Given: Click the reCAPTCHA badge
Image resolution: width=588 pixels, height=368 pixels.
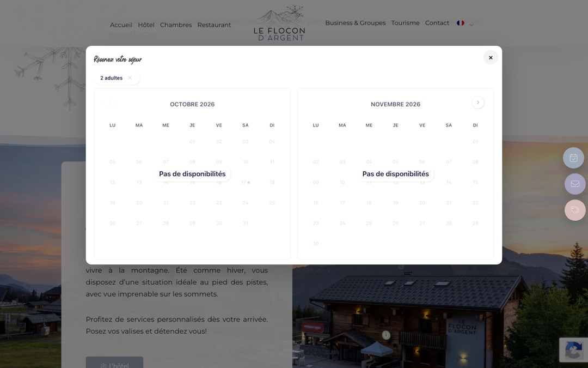Looking at the screenshot, I should click(x=573, y=350).
